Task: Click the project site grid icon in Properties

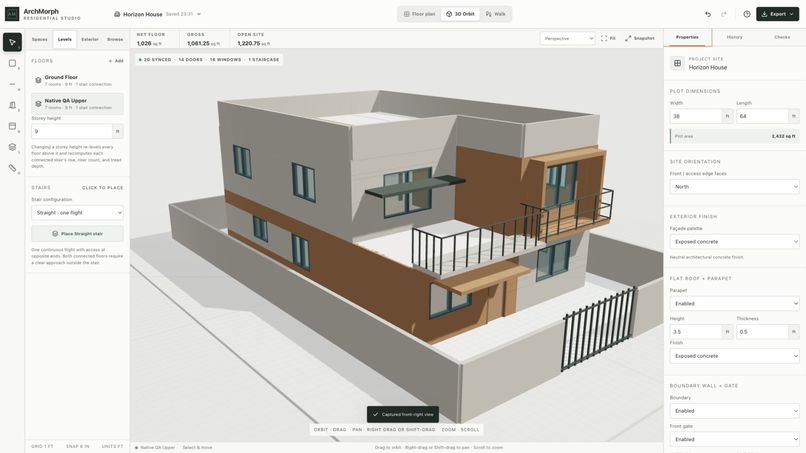Action: click(677, 63)
